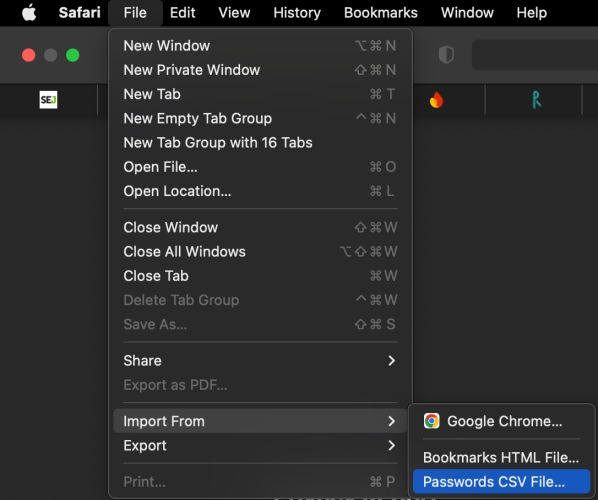Click the Safari address bar field
The height and width of the screenshot is (500, 598).
[x=535, y=55]
